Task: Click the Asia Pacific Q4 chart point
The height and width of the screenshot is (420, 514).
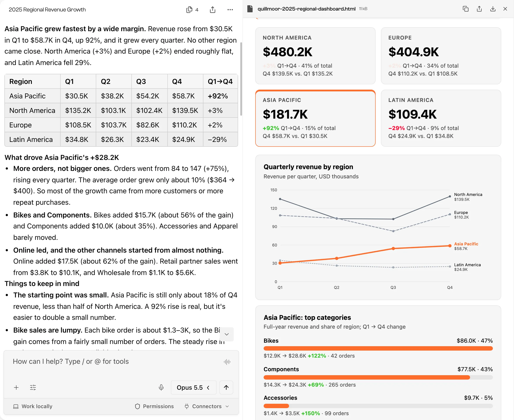Action: [450, 246]
